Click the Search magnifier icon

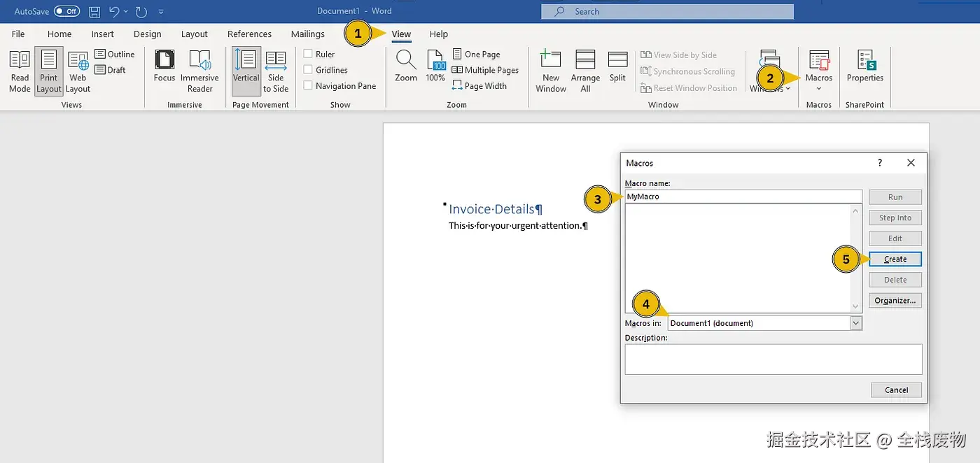[559, 12]
